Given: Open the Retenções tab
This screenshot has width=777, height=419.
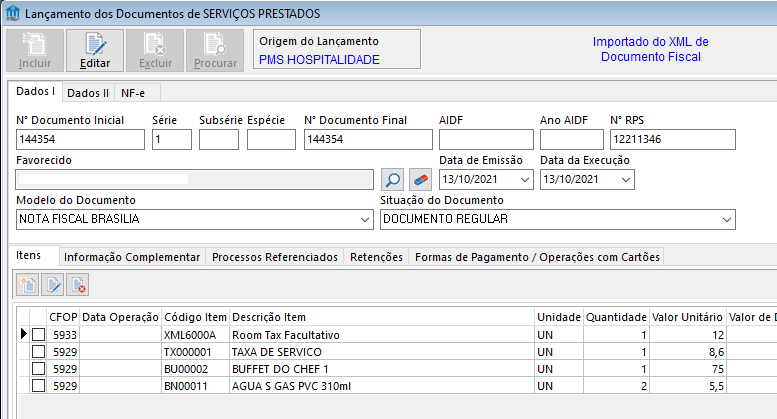Looking at the screenshot, I should (376, 257).
